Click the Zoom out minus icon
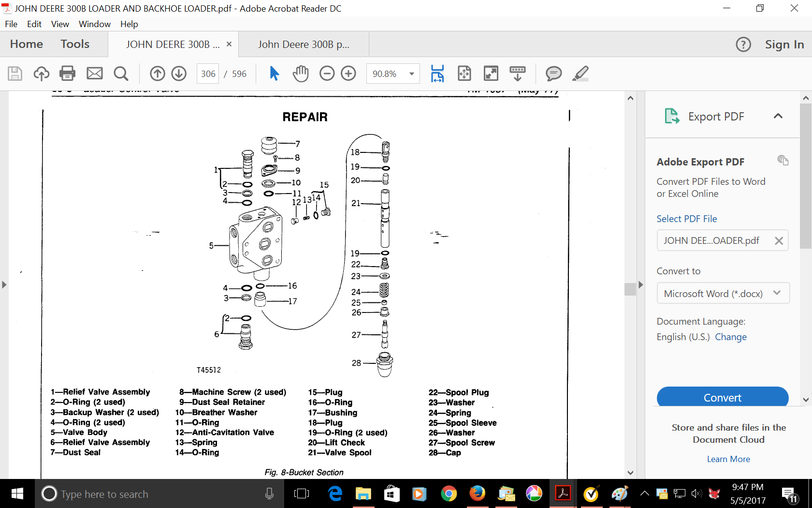812x508 pixels. (x=327, y=74)
